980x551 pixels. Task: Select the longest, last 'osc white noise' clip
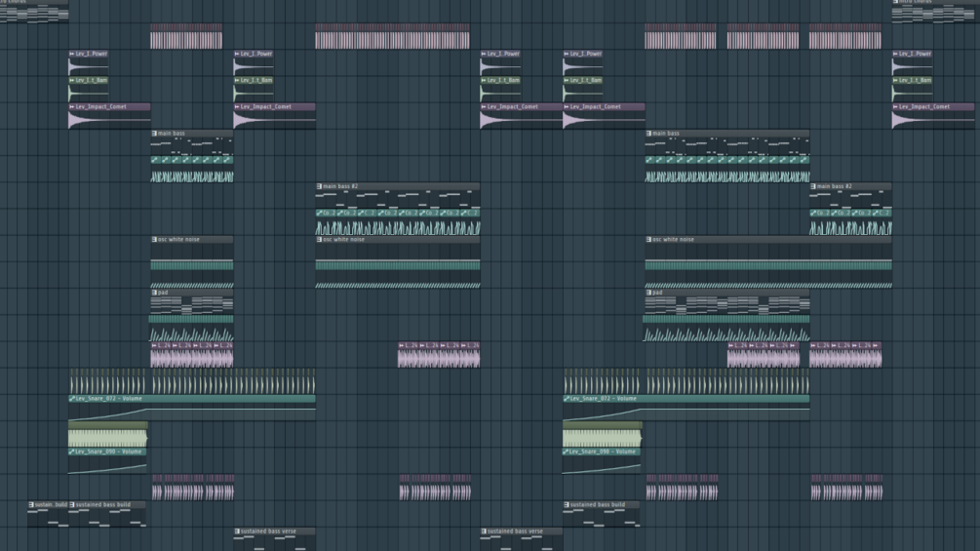click(768, 249)
